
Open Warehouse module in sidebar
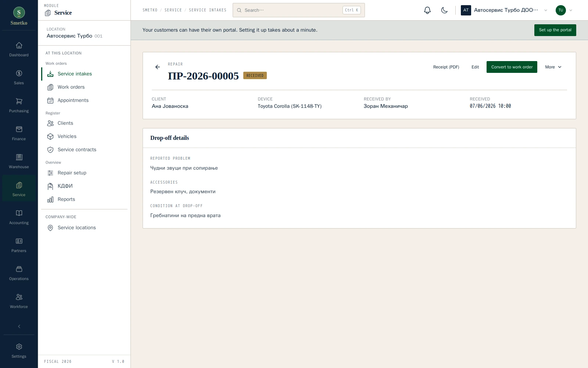(x=19, y=161)
